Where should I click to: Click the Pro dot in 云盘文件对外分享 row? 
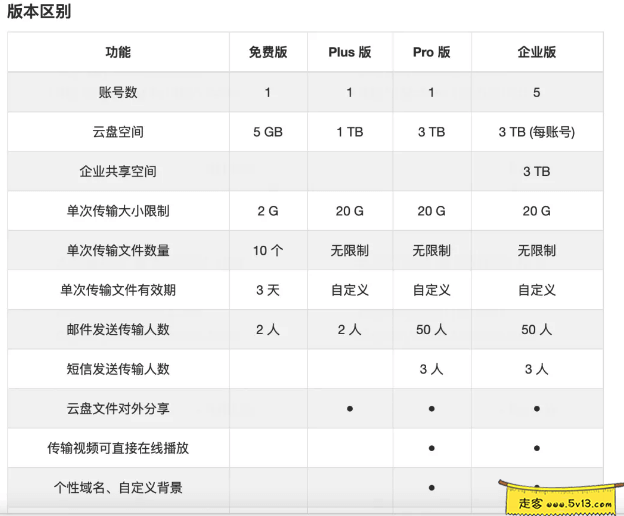tap(431, 409)
